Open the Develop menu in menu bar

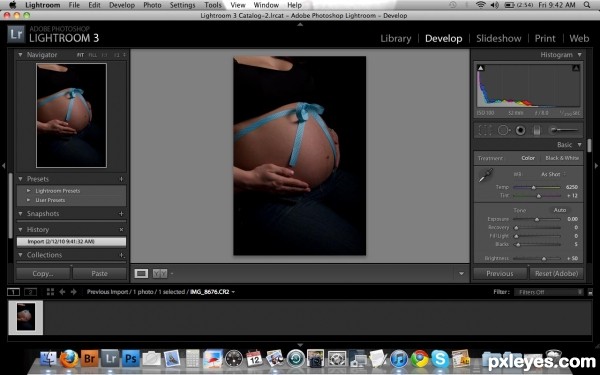point(122,5)
